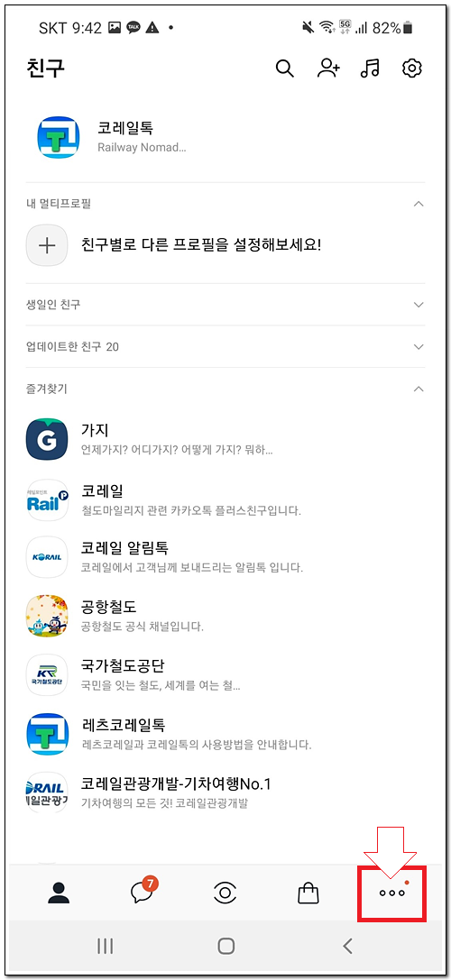Open the 공항철도 channel avatar
The width and height of the screenshot is (451, 980).
coord(47,616)
